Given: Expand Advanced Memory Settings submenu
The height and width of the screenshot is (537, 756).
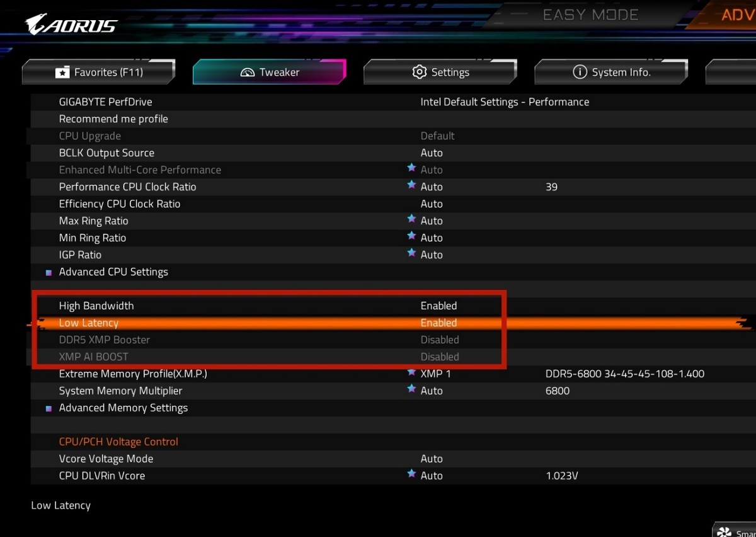Looking at the screenshot, I should [x=123, y=408].
